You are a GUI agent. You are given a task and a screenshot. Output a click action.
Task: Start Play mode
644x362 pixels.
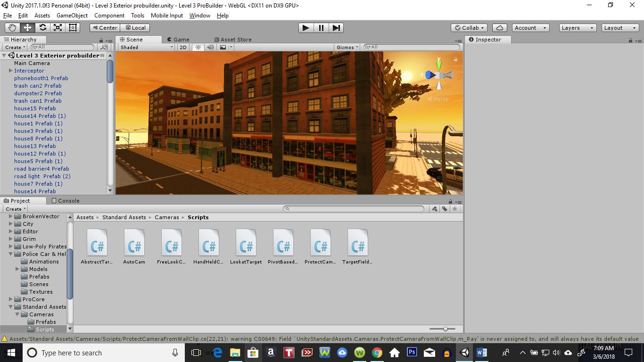tap(305, 28)
